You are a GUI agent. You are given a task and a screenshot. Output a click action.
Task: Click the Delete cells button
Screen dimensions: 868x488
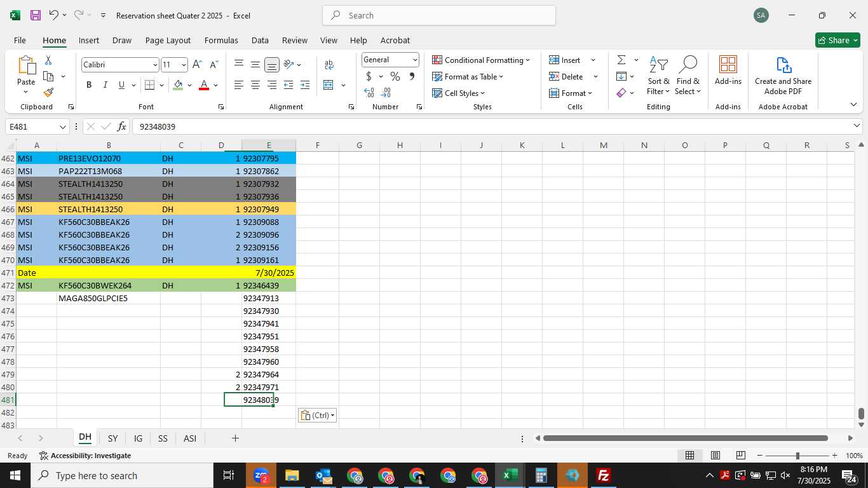566,77
